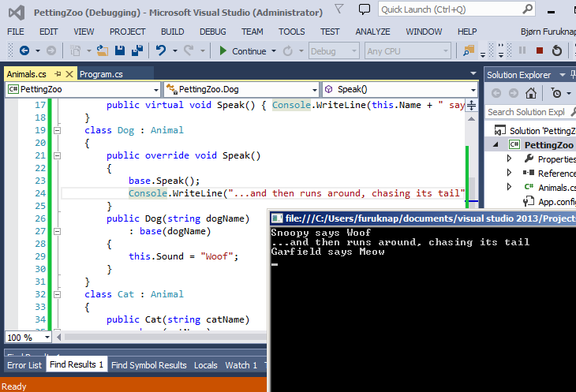The height and width of the screenshot is (392, 576).
Task: Switch to the Locals tab
Action: coord(205,365)
